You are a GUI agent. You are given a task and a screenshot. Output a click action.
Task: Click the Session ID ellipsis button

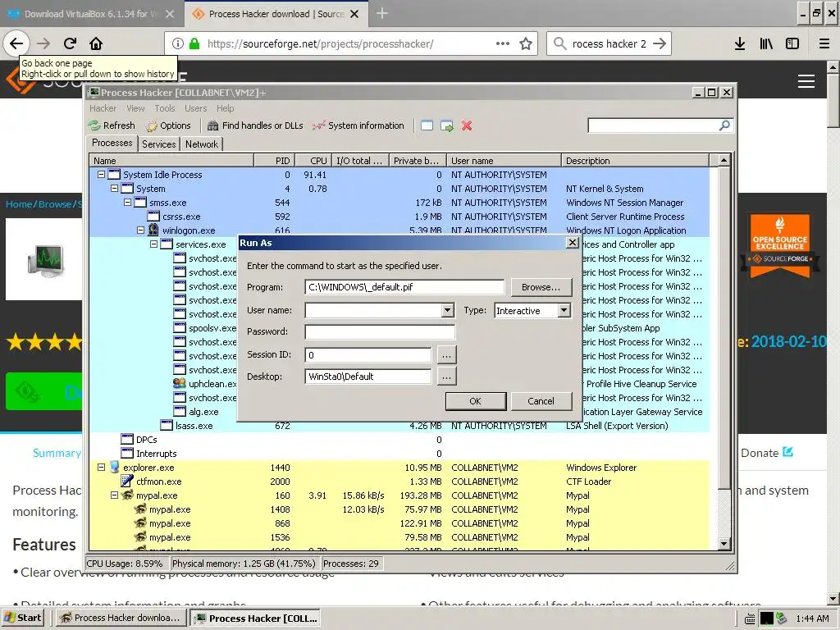point(447,354)
